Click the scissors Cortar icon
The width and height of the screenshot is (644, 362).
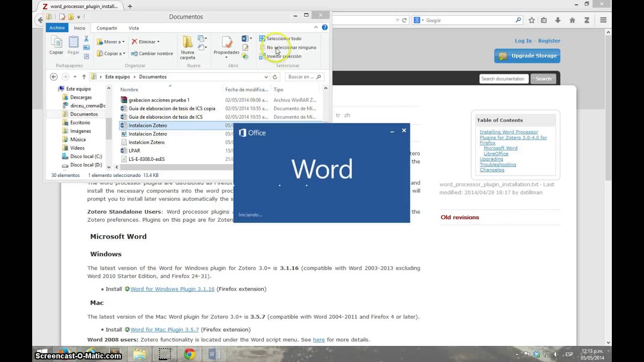[86, 39]
